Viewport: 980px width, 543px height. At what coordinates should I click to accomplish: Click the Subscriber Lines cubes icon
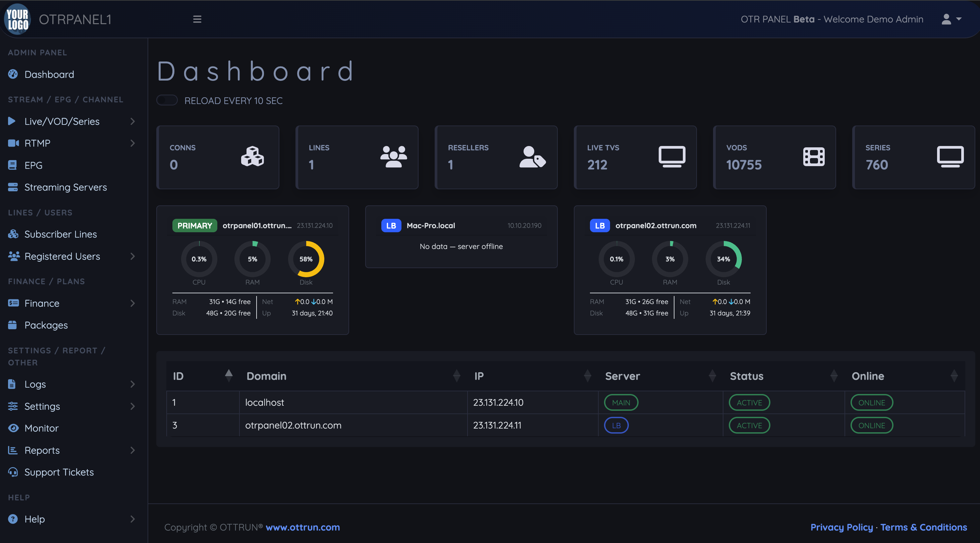coord(13,234)
